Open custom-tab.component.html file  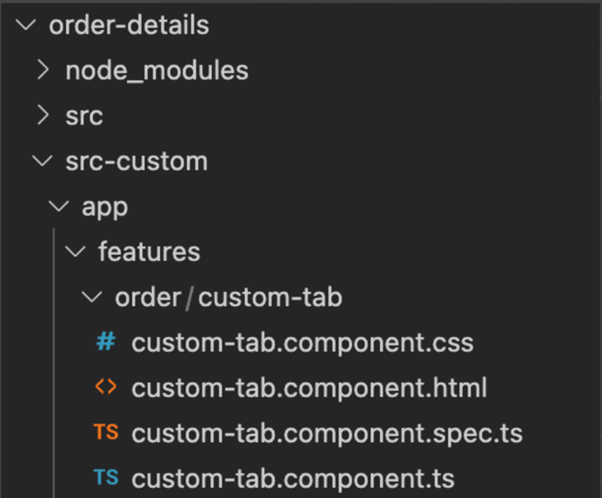pyautogui.click(x=309, y=387)
